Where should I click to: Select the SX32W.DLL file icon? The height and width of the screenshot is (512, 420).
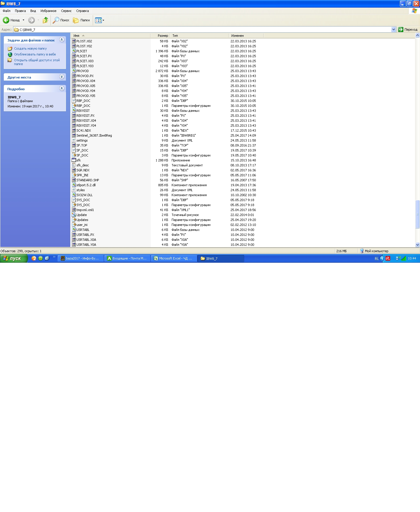(x=74, y=195)
